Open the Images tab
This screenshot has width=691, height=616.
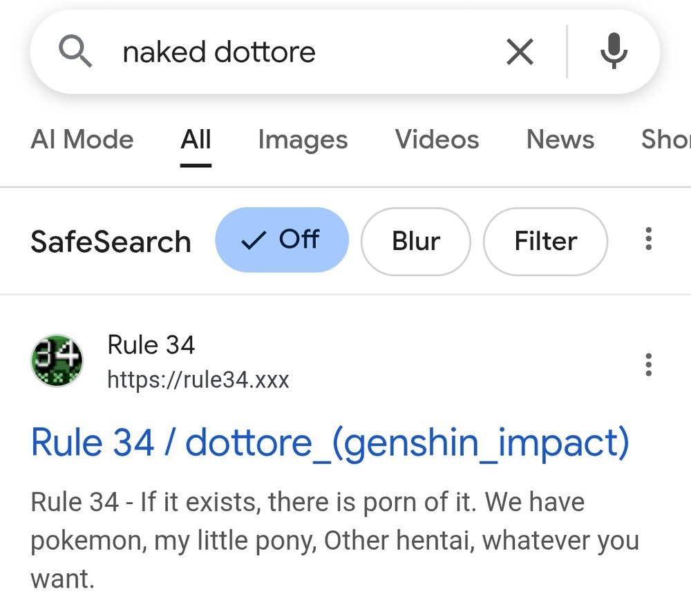tap(303, 139)
